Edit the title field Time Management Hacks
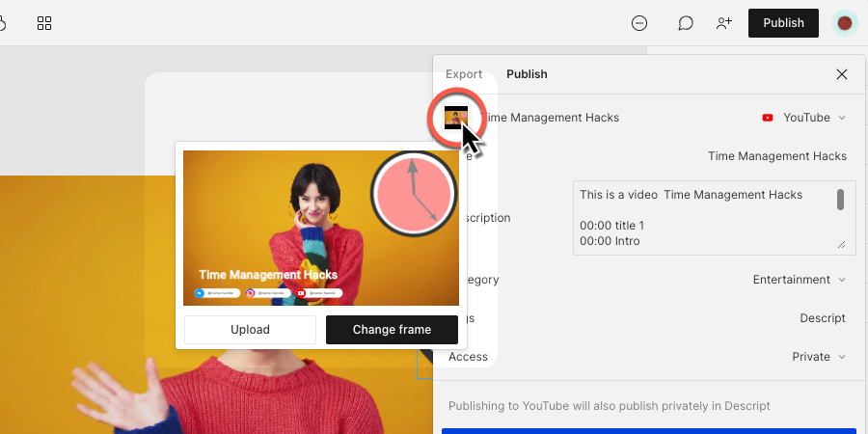The height and width of the screenshot is (434, 868). pyautogui.click(x=777, y=156)
